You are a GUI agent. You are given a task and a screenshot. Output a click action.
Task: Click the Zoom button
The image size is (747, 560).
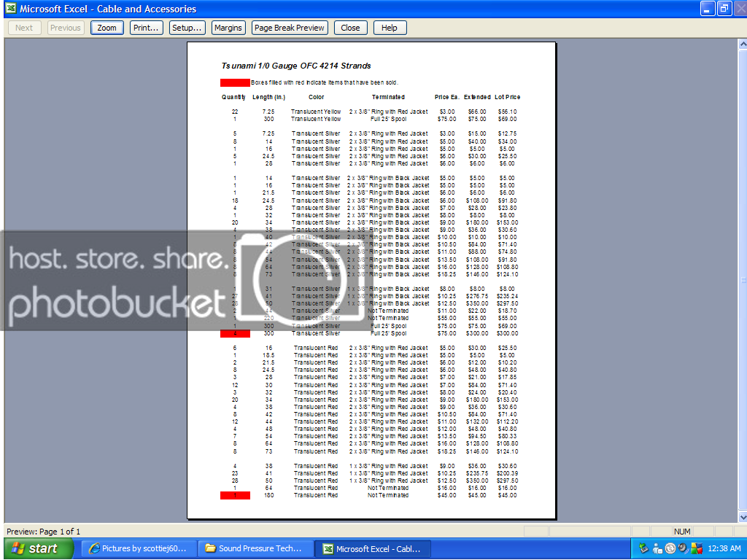click(x=107, y=28)
